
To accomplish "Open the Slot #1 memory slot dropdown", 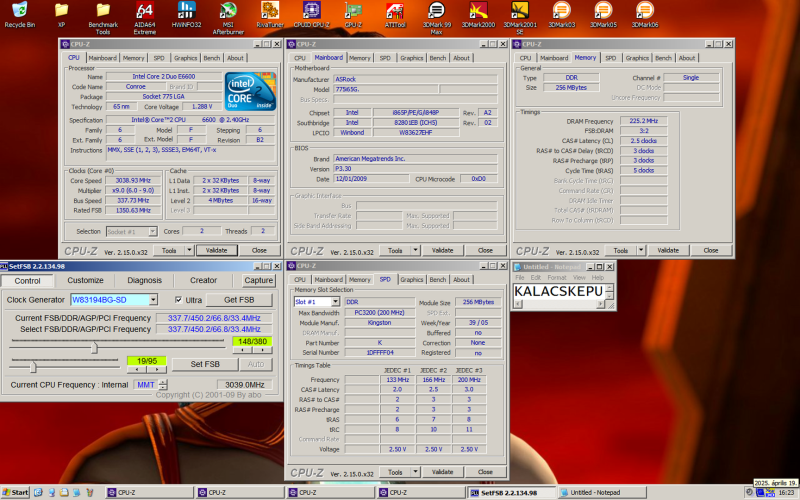I will (335, 302).
